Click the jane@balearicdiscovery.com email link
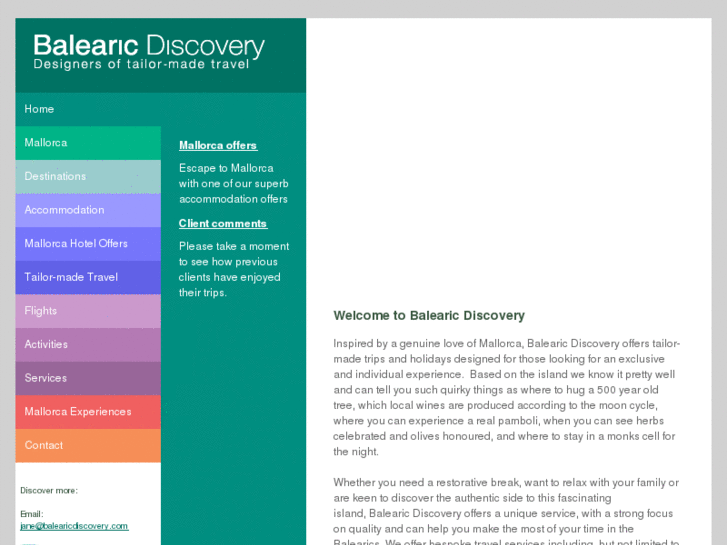 coord(74,526)
